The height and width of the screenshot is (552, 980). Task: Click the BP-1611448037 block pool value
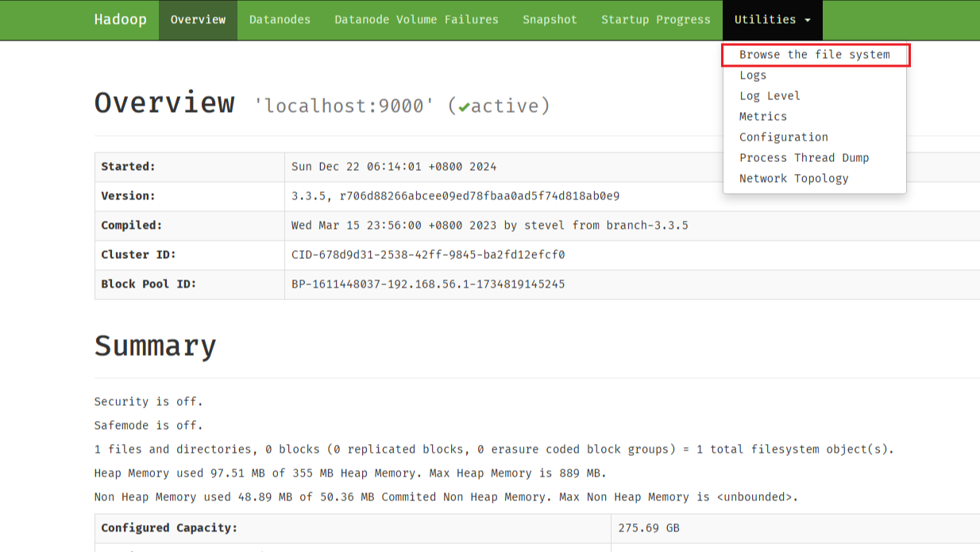(x=428, y=284)
